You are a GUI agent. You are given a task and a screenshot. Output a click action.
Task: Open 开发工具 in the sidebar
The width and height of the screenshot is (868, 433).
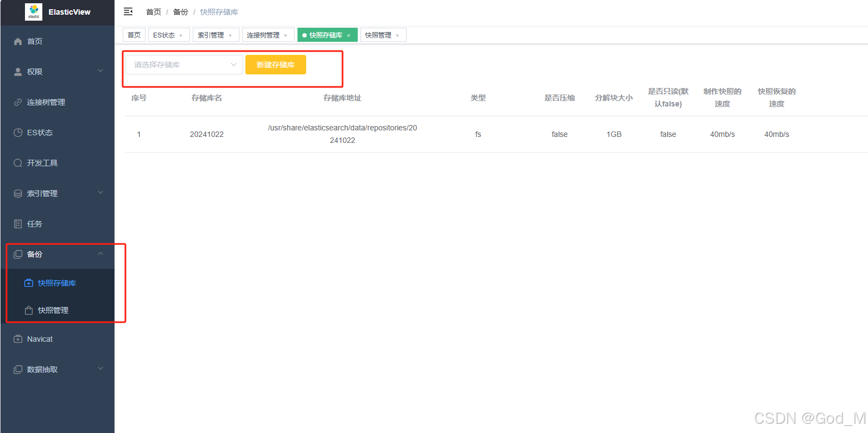pyautogui.click(x=58, y=163)
